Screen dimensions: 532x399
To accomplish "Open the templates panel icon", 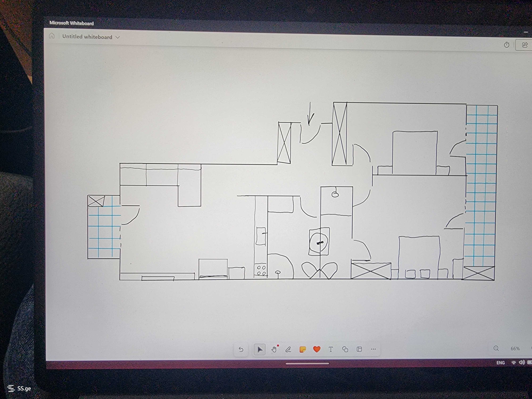I will pyautogui.click(x=359, y=349).
